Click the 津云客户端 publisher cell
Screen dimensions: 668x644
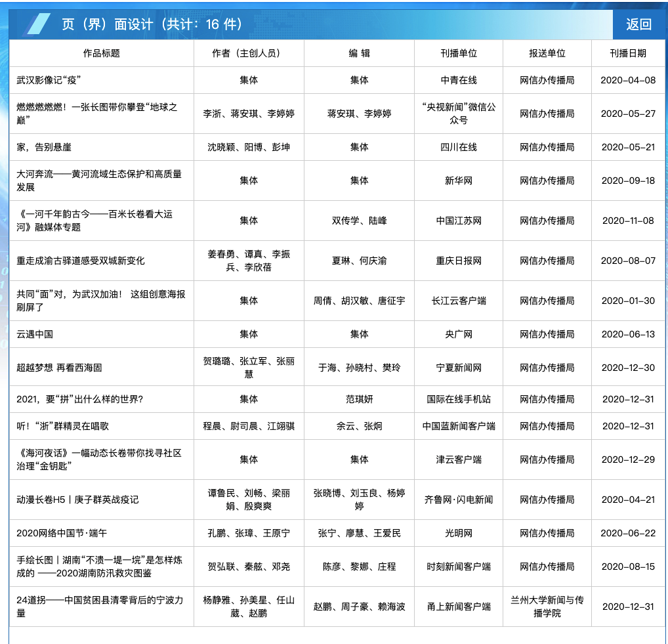point(459,460)
